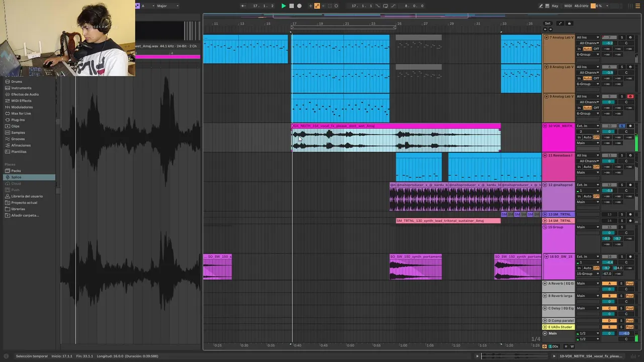Click the MIDI arrangement overdub plus icon
Viewport: 644px width, 362px height.
pyautogui.click(x=310, y=6)
